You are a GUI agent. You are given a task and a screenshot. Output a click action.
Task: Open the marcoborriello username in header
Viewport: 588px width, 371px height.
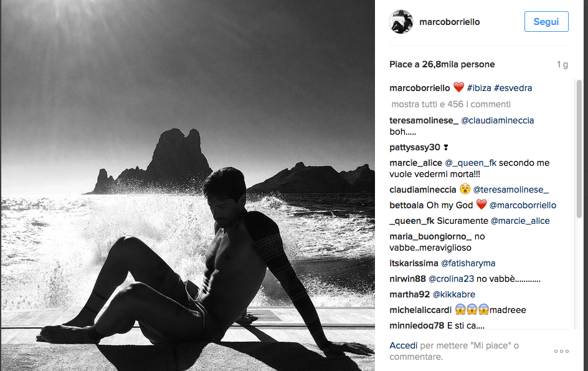coord(450,22)
